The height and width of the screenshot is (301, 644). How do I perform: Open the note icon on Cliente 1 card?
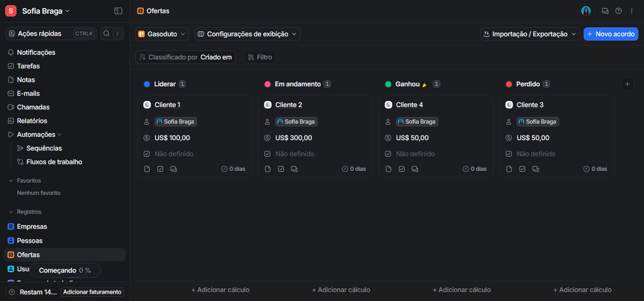pos(147,168)
